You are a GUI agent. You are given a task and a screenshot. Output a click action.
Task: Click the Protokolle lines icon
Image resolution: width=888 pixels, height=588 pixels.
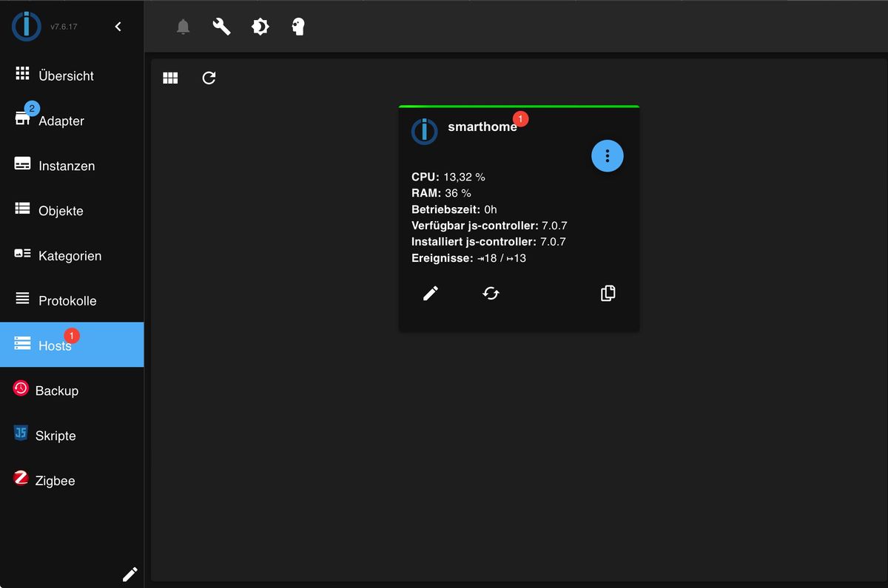click(22, 299)
